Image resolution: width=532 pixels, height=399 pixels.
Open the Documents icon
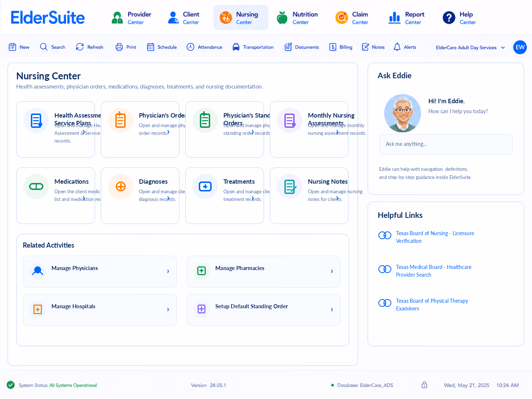point(288,47)
